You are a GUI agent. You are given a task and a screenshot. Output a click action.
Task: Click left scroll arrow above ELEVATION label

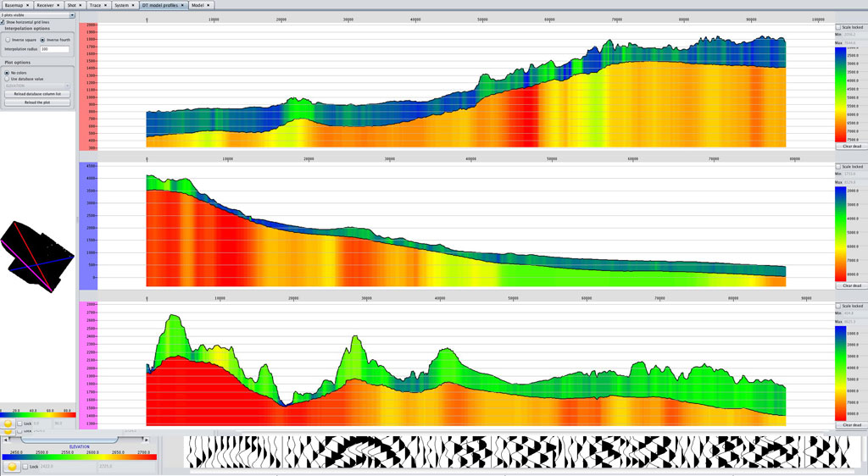pyautogui.click(x=5, y=440)
